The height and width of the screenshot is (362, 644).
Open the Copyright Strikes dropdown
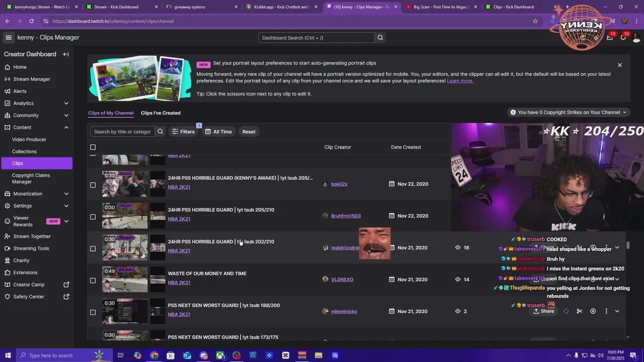pyautogui.click(x=569, y=113)
